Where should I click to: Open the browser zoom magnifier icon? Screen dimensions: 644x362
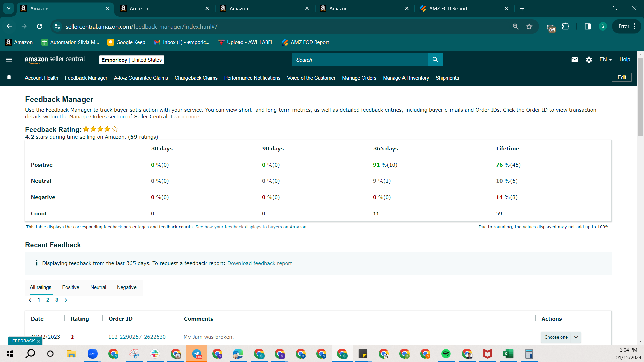pyautogui.click(x=516, y=26)
